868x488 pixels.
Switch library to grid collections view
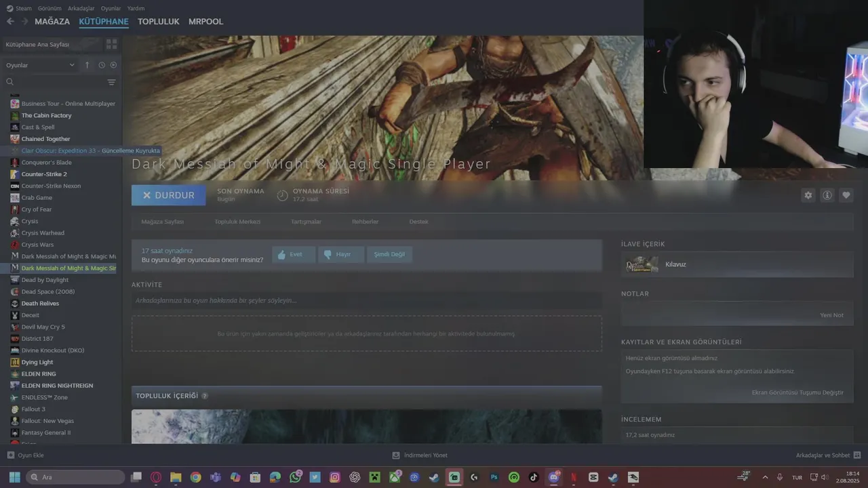tap(111, 44)
